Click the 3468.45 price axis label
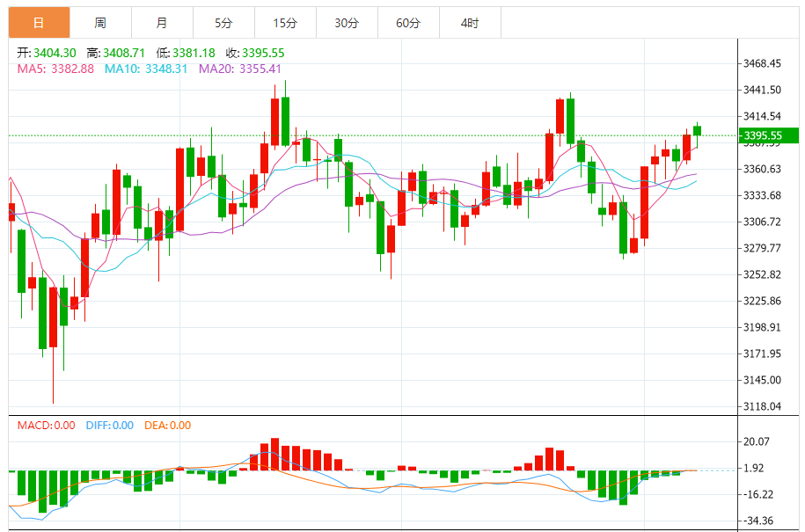Image resolution: width=805 pixels, height=532 pixels. (x=763, y=63)
